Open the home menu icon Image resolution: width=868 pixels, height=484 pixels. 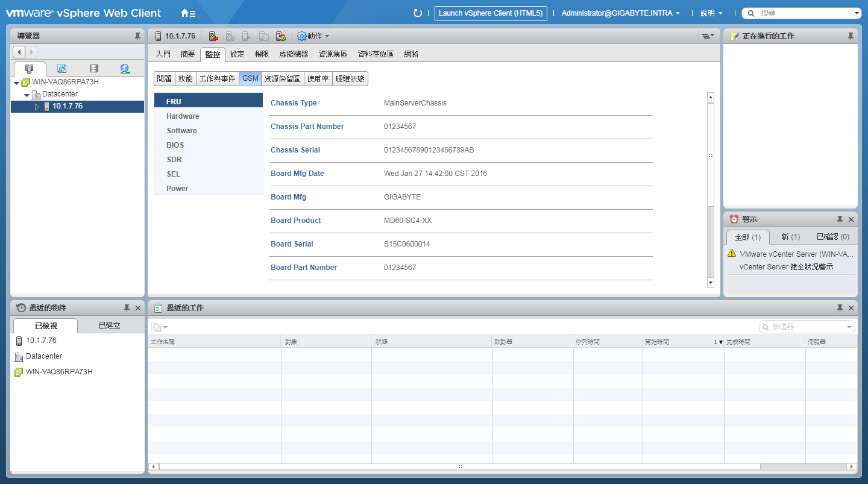(188, 13)
